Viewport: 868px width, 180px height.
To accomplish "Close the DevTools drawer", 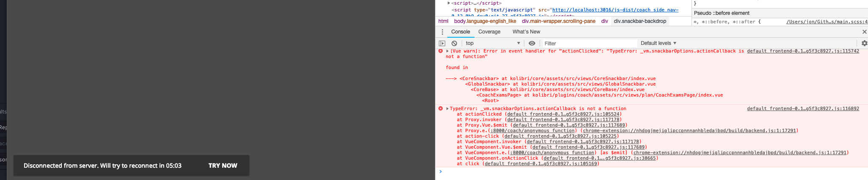I will click(864, 32).
